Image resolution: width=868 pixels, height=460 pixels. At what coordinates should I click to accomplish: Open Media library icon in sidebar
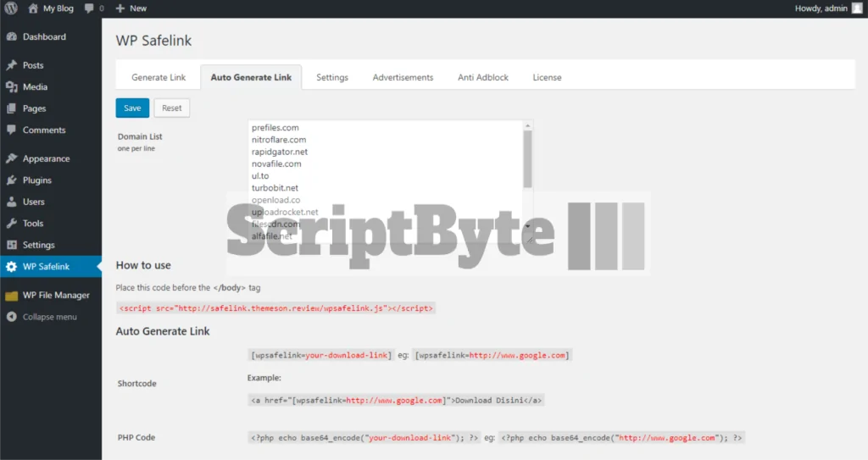point(11,87)
